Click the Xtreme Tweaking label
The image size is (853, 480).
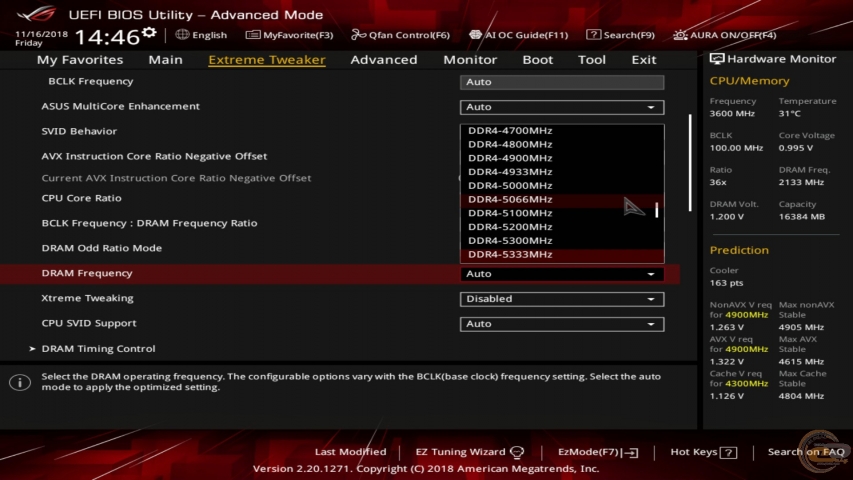87,298
